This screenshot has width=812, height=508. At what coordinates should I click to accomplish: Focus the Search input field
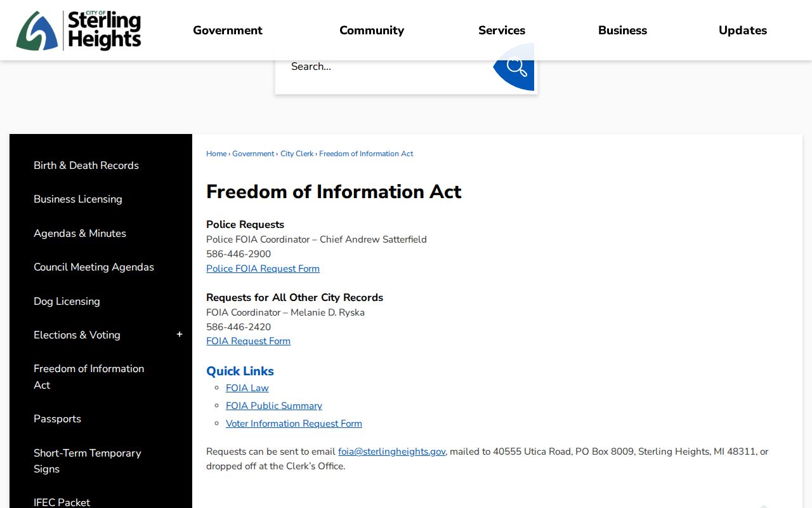[x=384, y=67]
